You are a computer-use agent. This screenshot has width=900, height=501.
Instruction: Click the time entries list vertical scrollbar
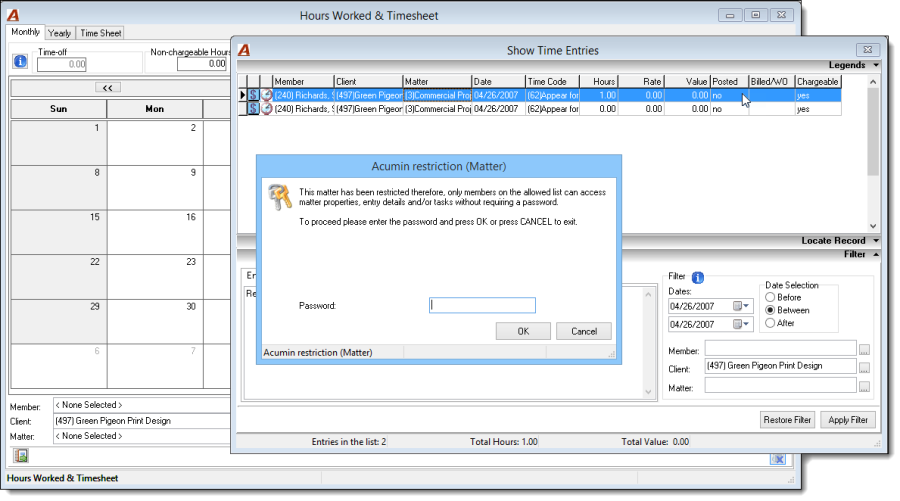(872, 153)
